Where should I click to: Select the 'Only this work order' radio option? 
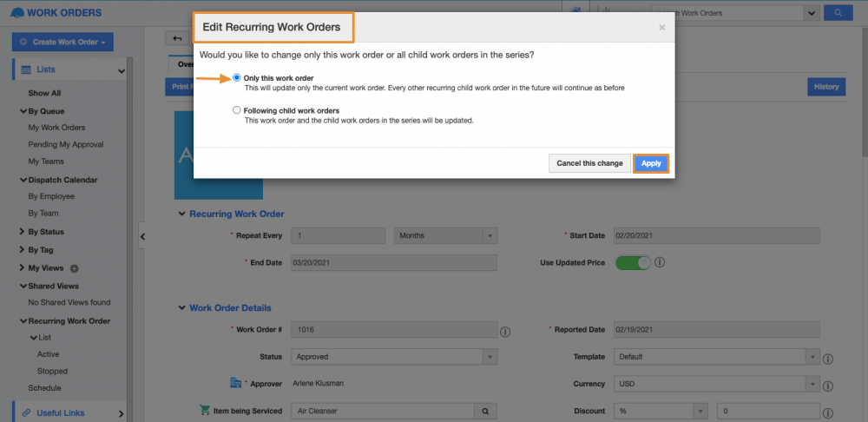[x=237, y=78]
